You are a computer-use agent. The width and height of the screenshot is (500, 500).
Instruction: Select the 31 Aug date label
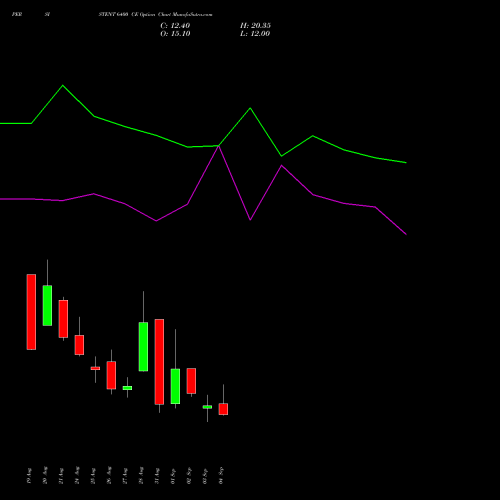coord(157,476)
